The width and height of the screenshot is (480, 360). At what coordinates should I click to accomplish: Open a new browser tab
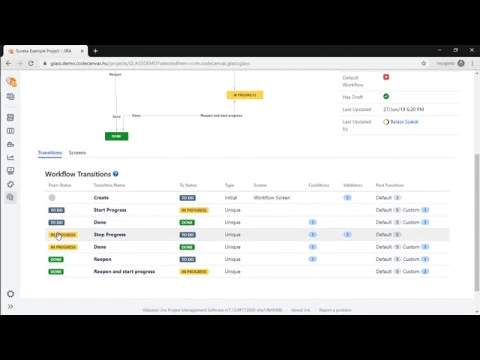tap(95, 51)
